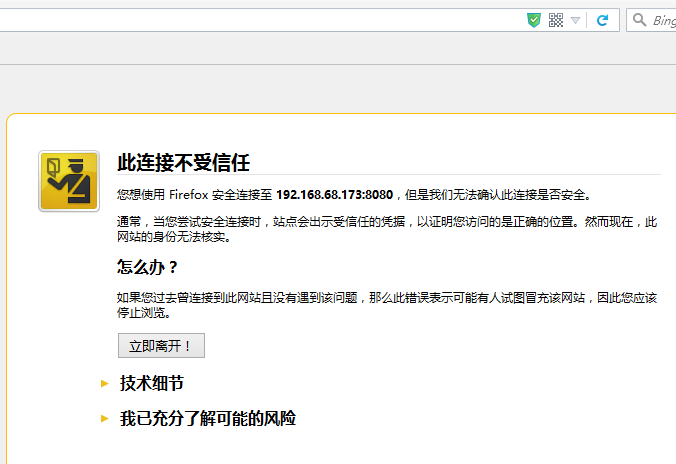This screenshot has height=464, width=676.
Task: Open the QR code icon
Action: click(556, 20)
